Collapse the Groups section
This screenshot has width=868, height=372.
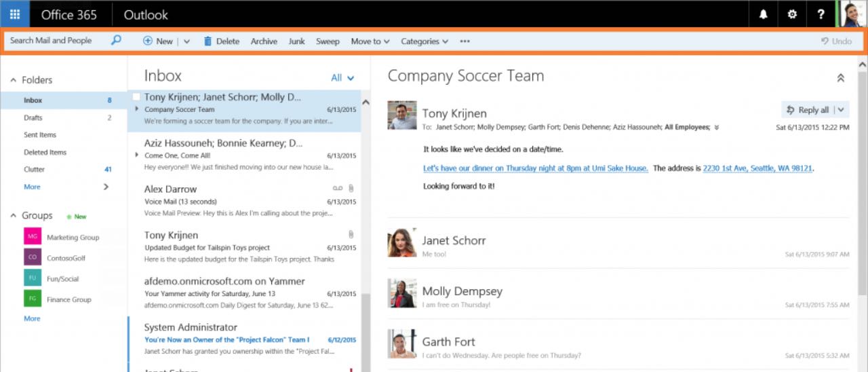13,216
